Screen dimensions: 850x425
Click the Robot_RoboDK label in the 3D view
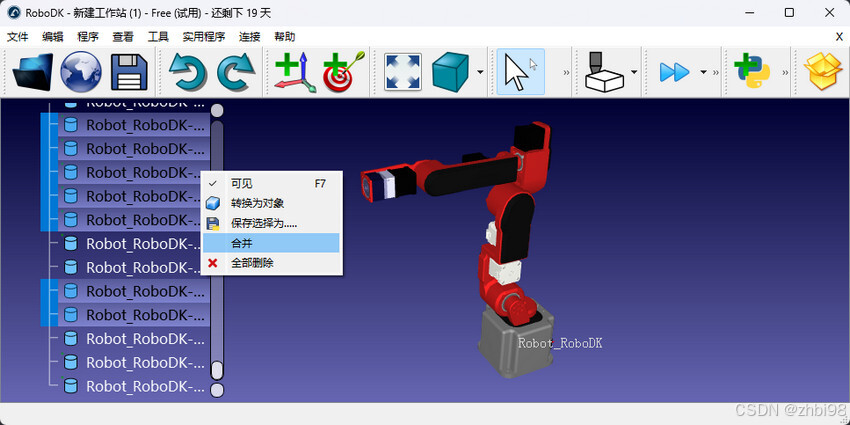click(x=560, y=343)
